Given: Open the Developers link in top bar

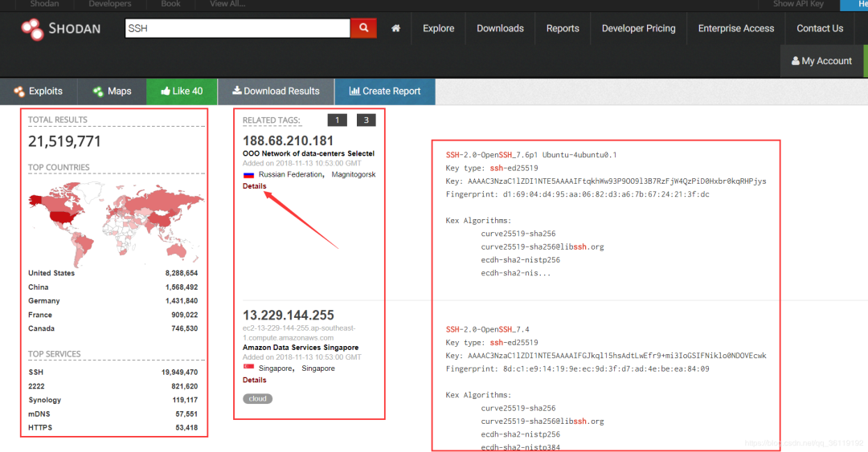Looking at the screenshot, I should point(109,4).
